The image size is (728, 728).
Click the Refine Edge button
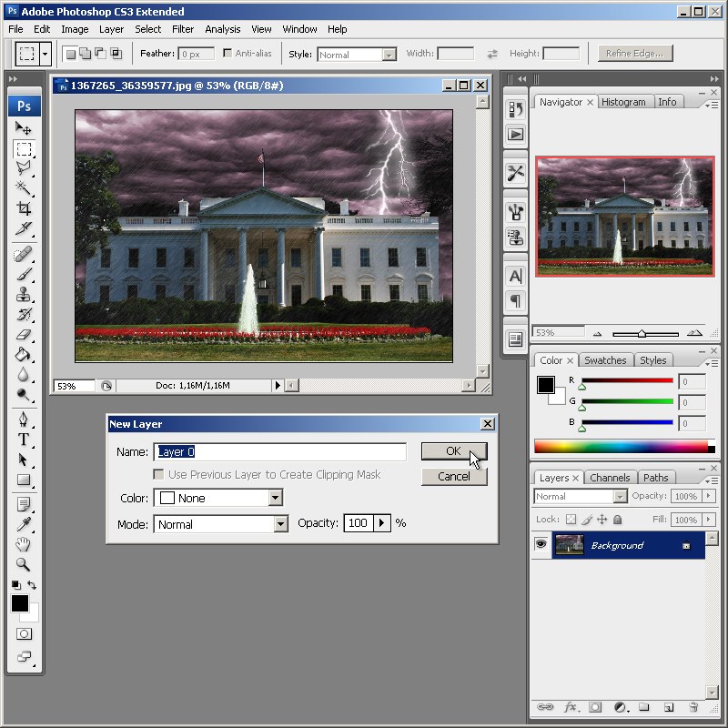tap(634, 54)
